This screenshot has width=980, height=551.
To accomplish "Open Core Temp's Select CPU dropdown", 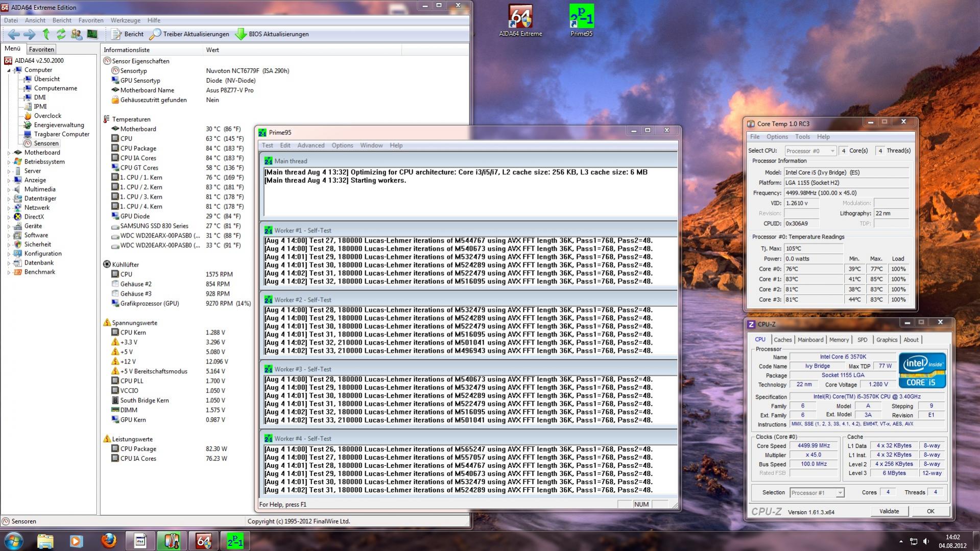I will pos(810,151).
